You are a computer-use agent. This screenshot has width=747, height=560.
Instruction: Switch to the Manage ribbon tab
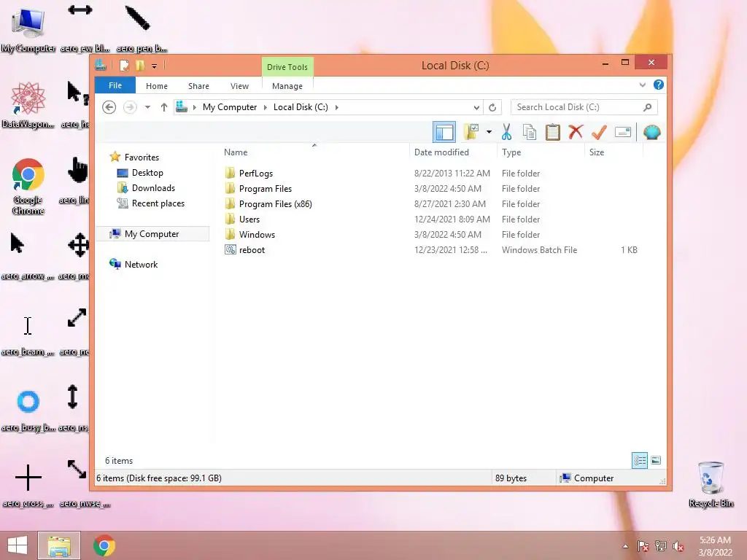pyautogui.click(x=287, y=86)
